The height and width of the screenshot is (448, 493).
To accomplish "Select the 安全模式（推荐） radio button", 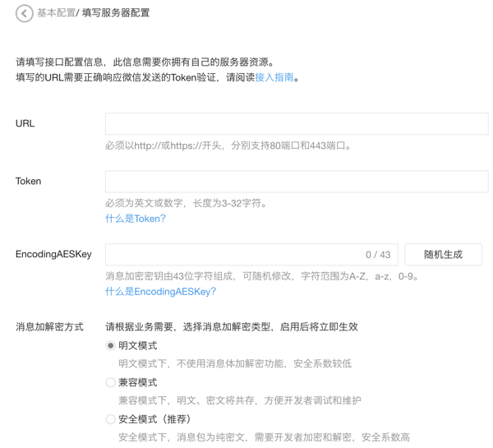I will click(x=110, y=419).
